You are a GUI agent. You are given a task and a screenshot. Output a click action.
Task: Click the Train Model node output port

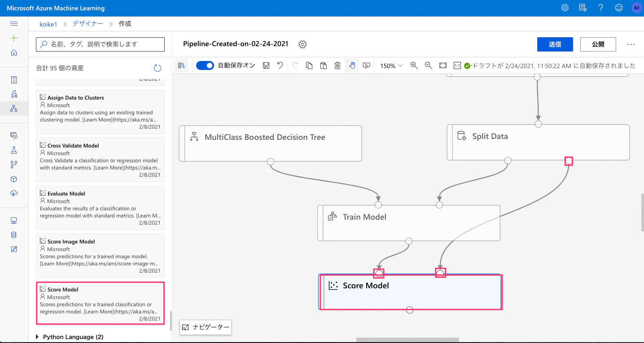pyautogui.click(x=408, y=241)
